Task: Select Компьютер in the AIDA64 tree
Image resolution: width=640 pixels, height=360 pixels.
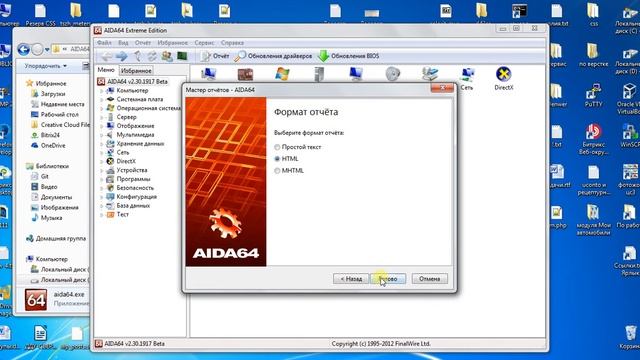Action: (x=127, y=91)
